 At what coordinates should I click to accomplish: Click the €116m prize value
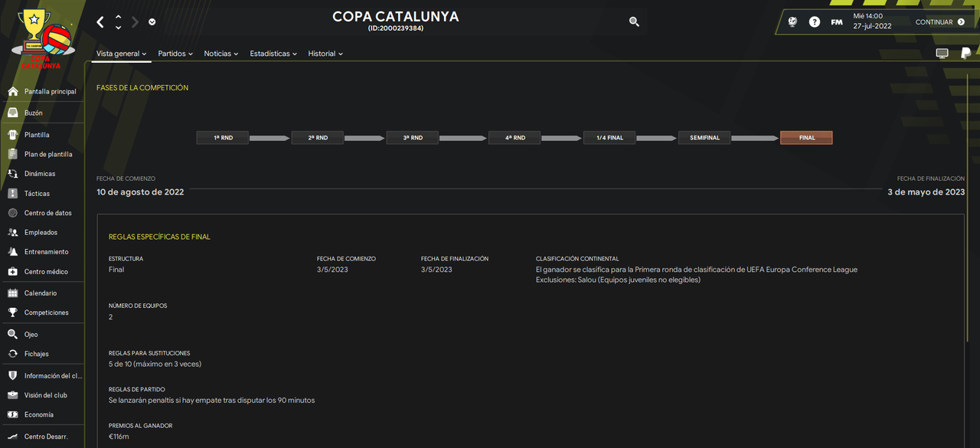119,437
